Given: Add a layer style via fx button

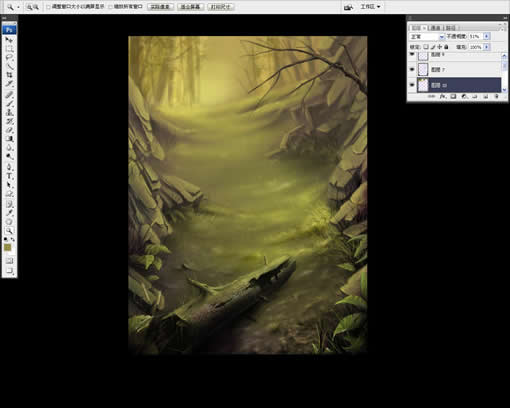Looking at the screenshot, I should (x=442, y=97).
